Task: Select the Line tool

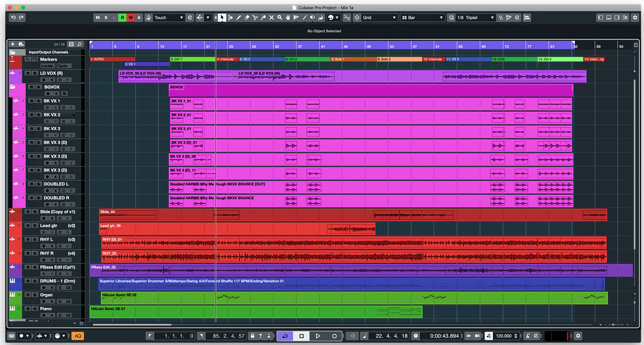Action: click(x=305, y=18)
